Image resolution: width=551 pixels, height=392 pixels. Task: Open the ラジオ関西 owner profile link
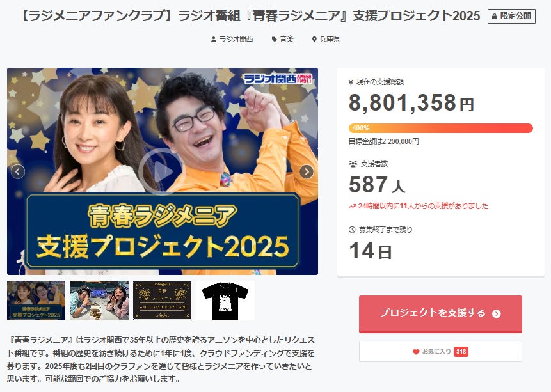pos(236,40)
